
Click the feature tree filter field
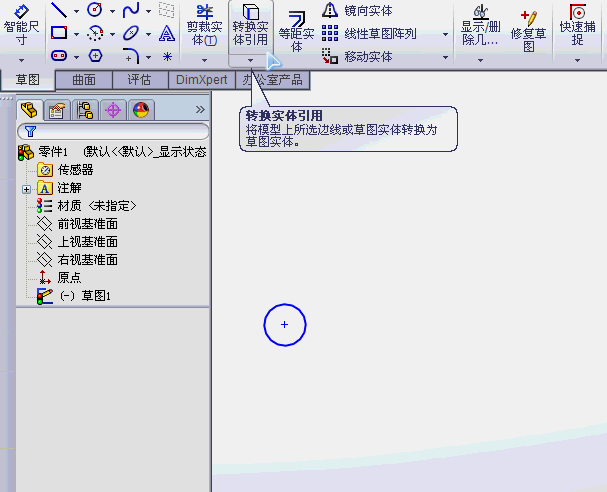coord(113,132)
